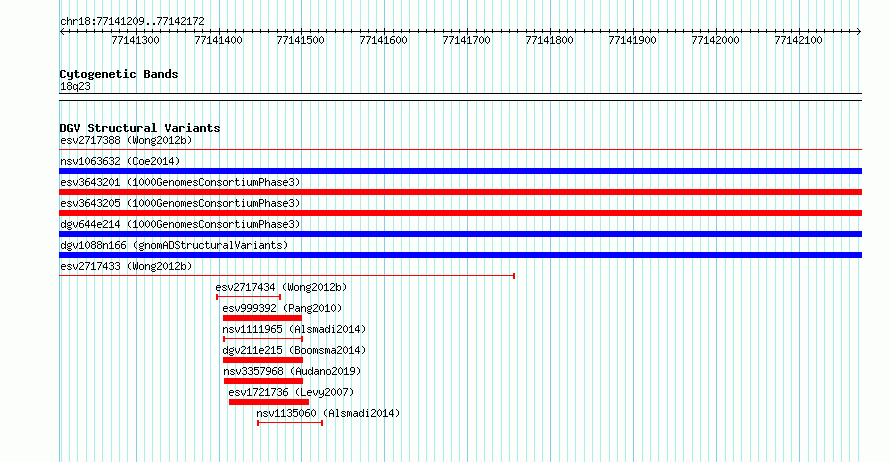Click the nsv3357968 red bar
The width and height of the screenshot is (890, 462).
pos(263,381)
